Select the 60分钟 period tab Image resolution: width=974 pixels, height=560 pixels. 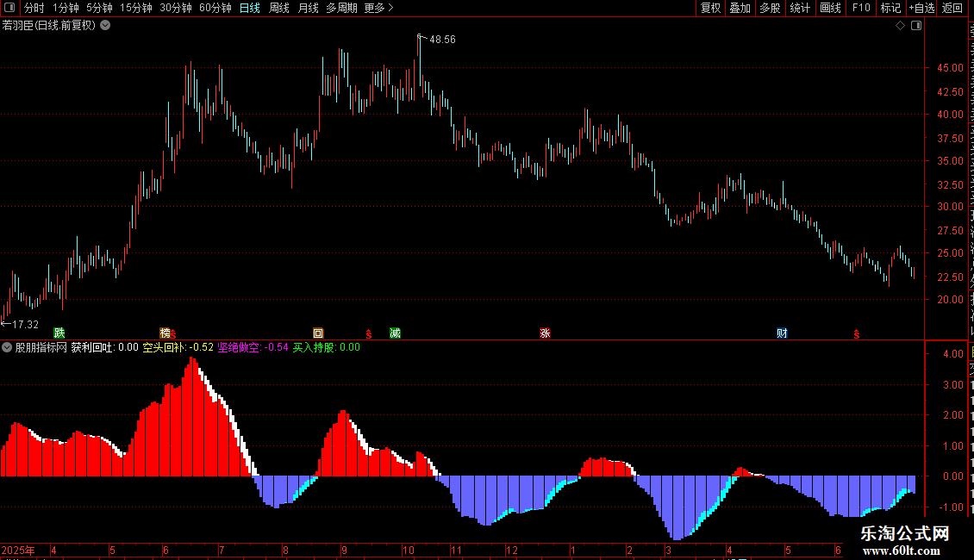click(x=215, y=8)
